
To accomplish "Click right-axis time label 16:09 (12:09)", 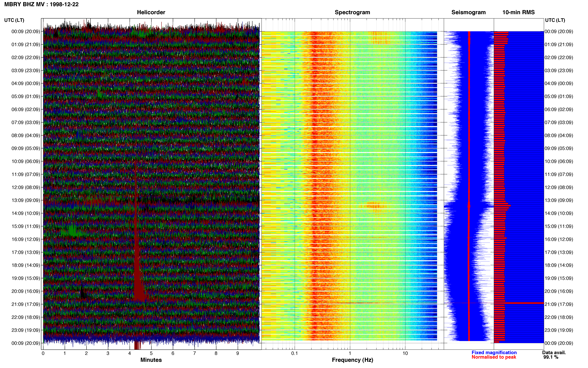I will coord(559,239).
